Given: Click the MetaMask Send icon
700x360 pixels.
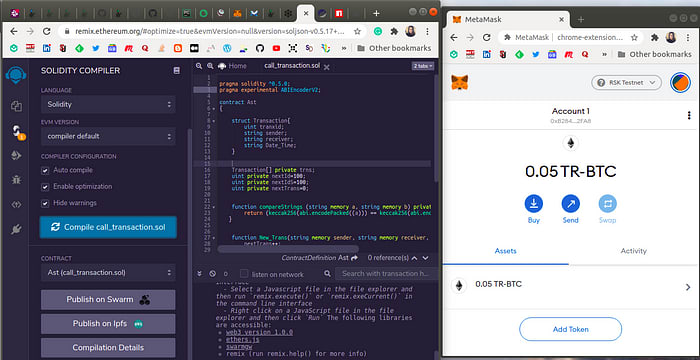Looking at the screenshot, I should tap(571, 204).
